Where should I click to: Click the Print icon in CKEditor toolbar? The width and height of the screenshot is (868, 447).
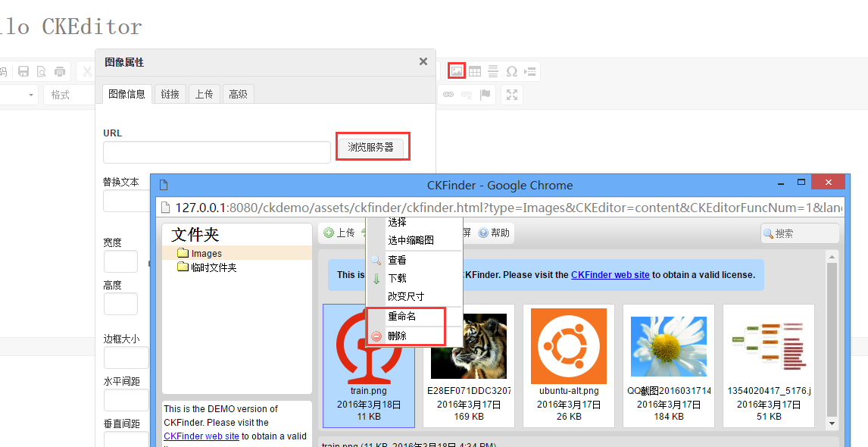click(x=60, y=71)
